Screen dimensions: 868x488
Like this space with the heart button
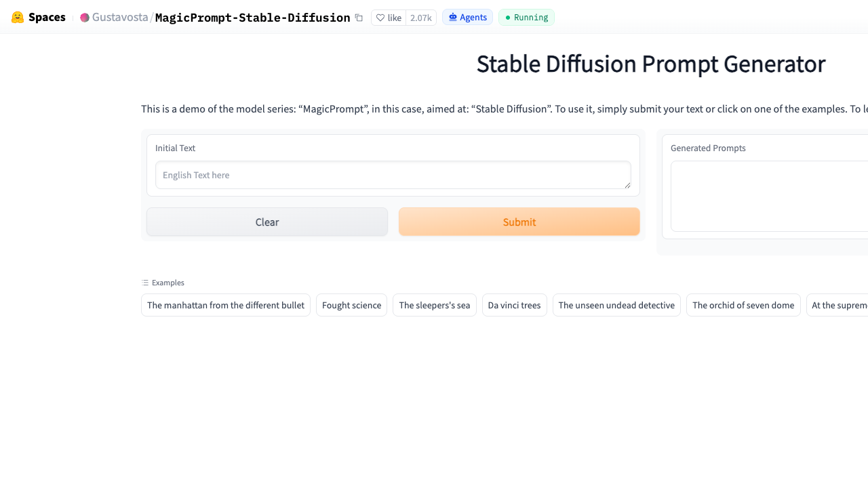coord(389,18)
